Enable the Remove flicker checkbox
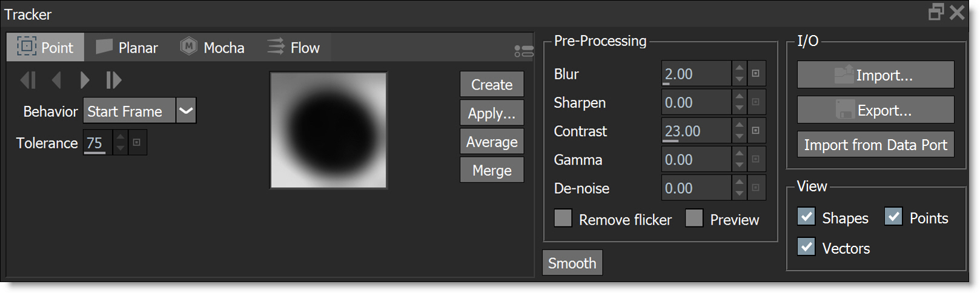The height and width of the screenshot is (293, 980). pyautogui.click(x=563, y=219)
